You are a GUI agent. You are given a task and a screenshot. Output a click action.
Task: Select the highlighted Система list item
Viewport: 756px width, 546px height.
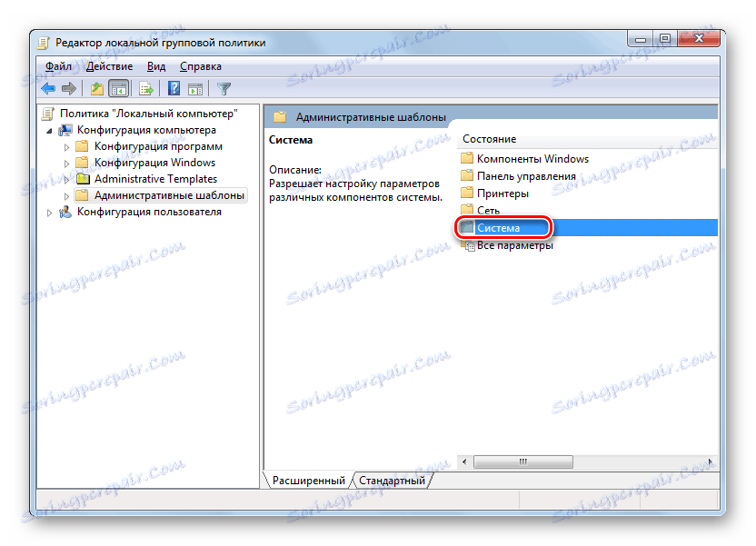[498, 228]
